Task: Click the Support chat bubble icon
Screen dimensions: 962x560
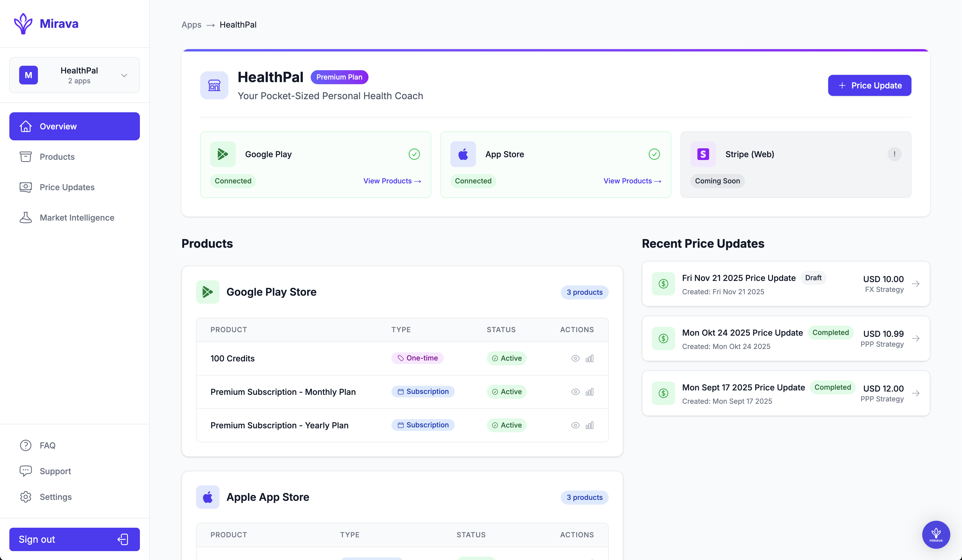Action: 25,471
